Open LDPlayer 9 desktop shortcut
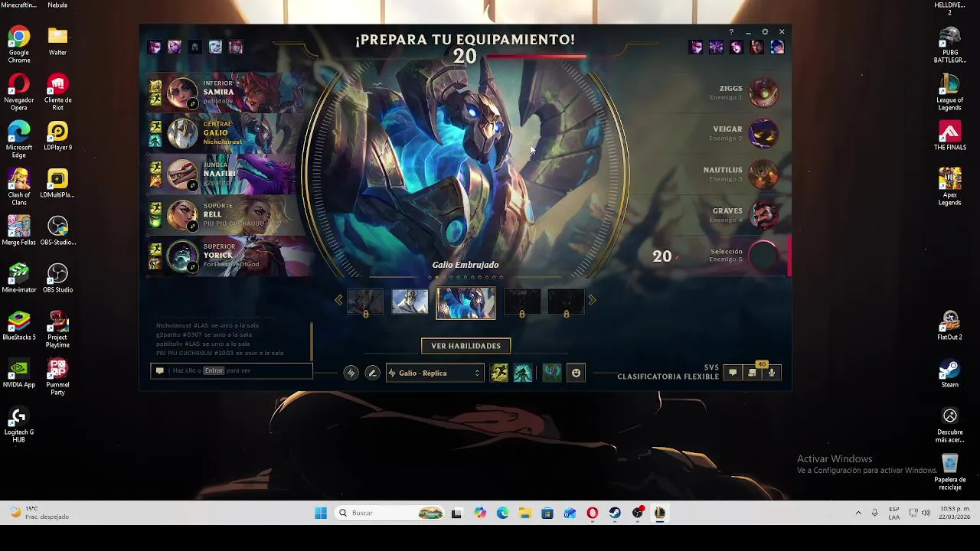This screenshot has height=551, width=980. tap(57, 136)
